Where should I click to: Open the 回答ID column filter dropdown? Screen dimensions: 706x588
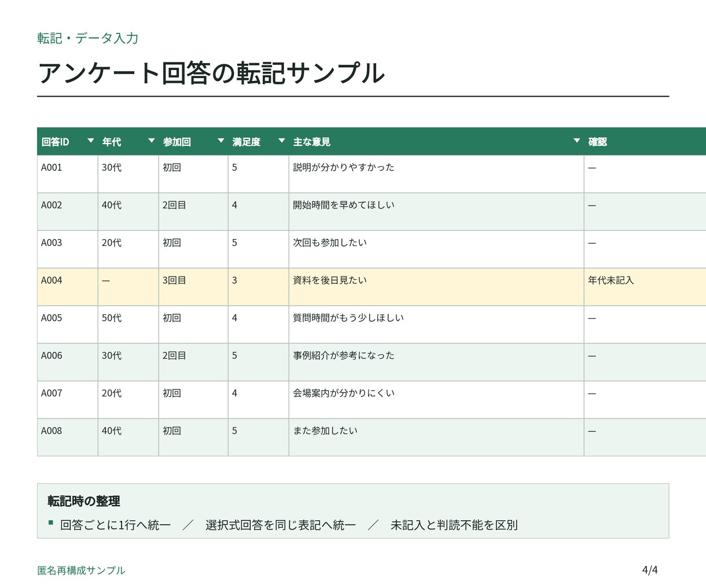(90, 141)
